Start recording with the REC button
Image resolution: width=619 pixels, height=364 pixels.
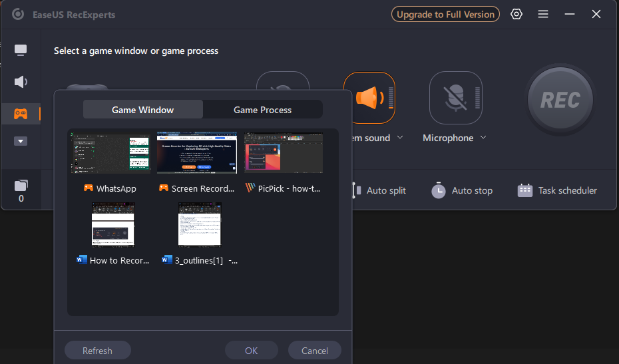(560, 100)
